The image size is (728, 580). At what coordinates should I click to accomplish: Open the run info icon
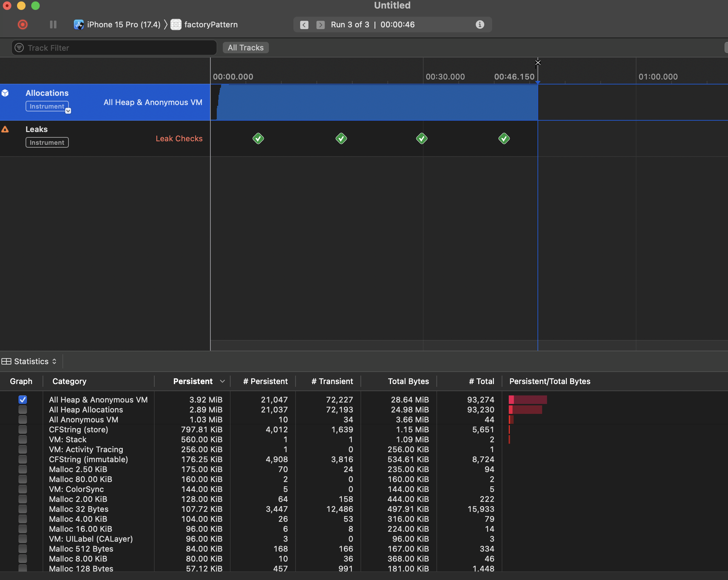[x=480, y=24]
